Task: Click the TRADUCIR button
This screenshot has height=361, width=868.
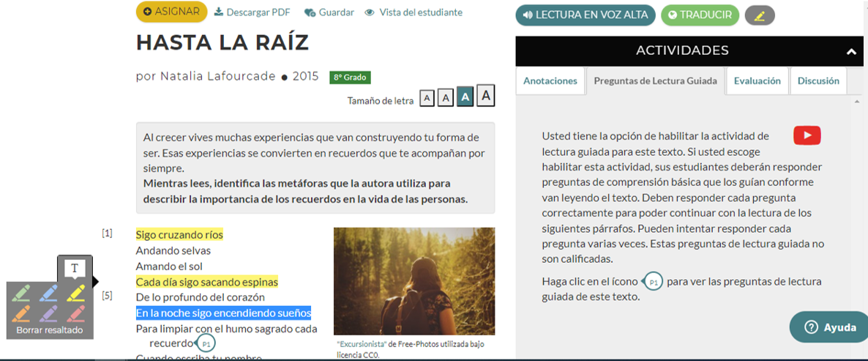Action: [x=700, y=15]
